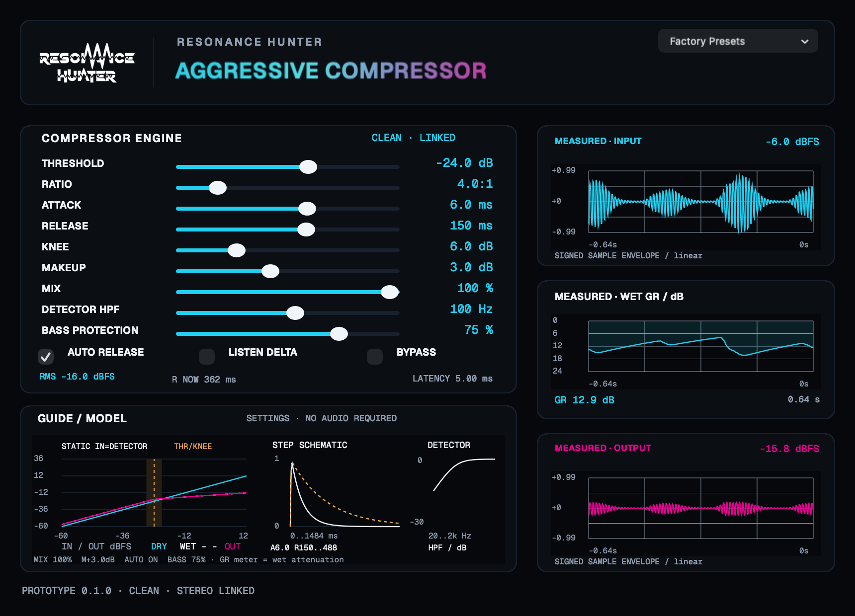Click the -6.0 dBFS input level

pyautogui.click(x=792, y=142)
